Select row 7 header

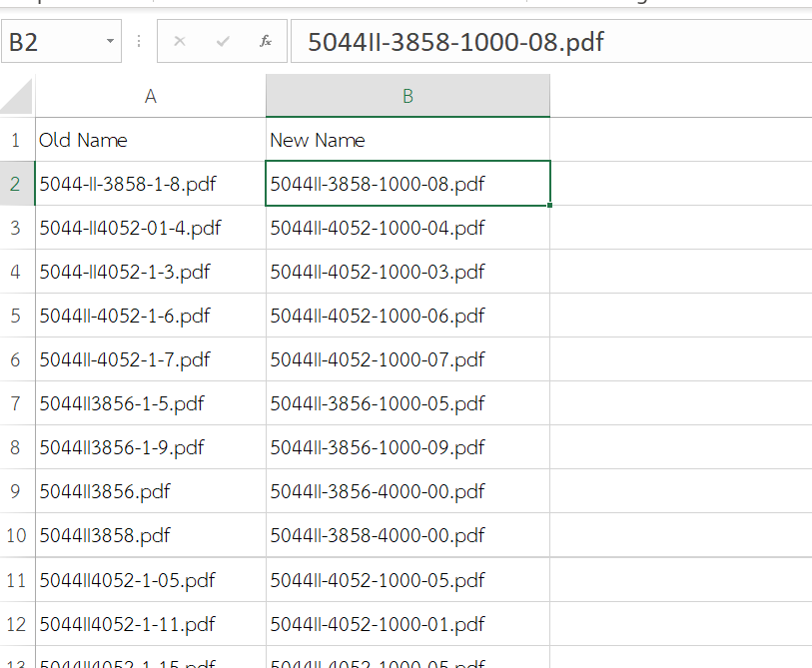click(16, 403)
